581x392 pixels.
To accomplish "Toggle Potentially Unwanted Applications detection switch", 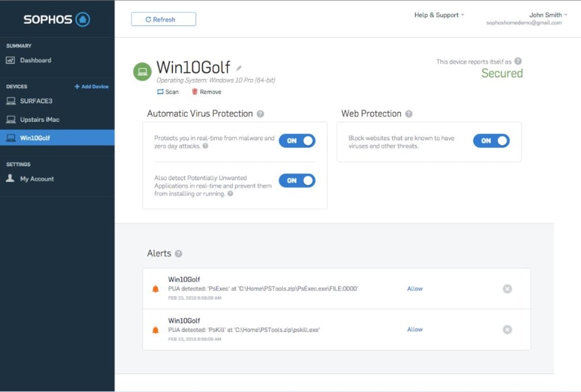I will (x=297, y=181).
